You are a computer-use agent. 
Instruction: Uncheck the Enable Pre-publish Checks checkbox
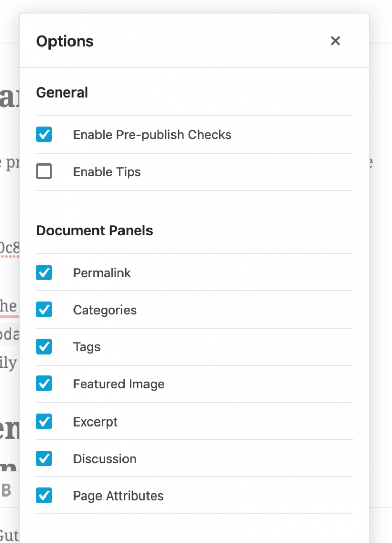(44, 135)
